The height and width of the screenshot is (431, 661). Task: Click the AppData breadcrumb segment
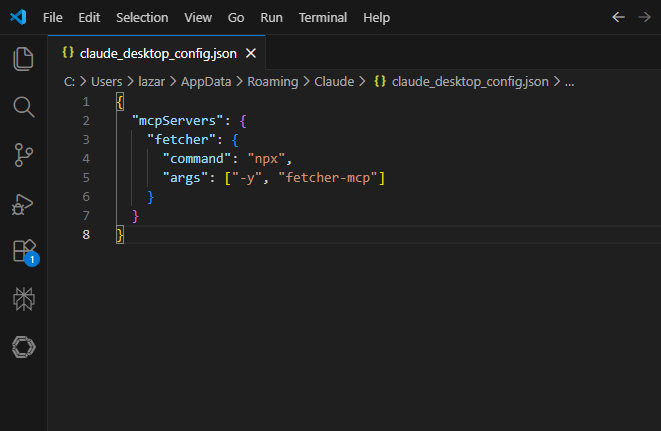point(206,81)
